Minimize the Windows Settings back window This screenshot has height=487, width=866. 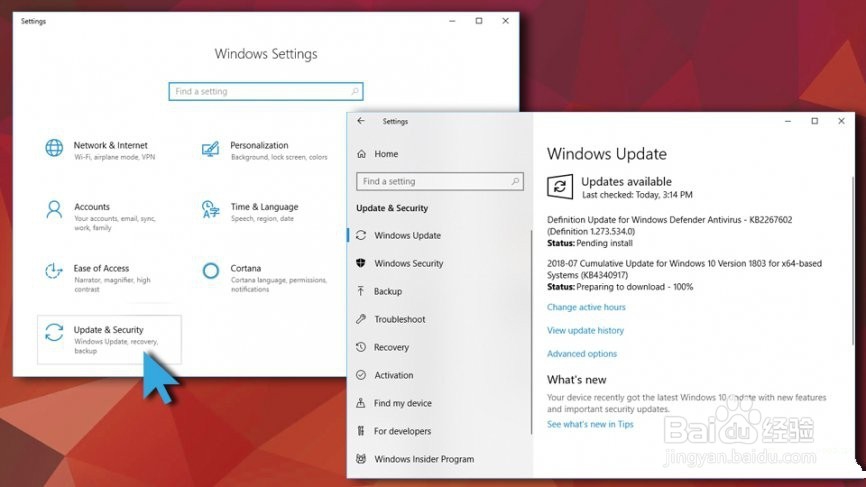pos(452,21)
